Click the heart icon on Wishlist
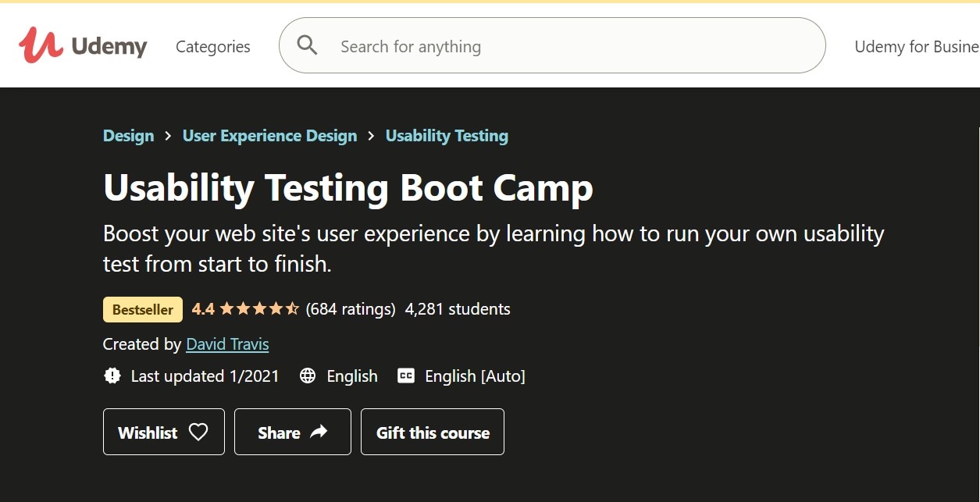Viewport: 980px width, 502px height. coord(198,432)
